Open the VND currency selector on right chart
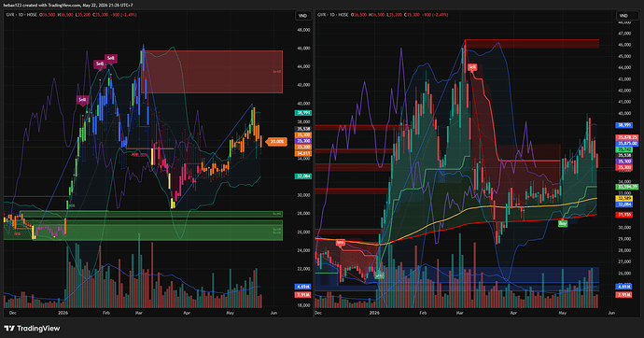Viewport: 644px width, 338px height. [623, 16]
